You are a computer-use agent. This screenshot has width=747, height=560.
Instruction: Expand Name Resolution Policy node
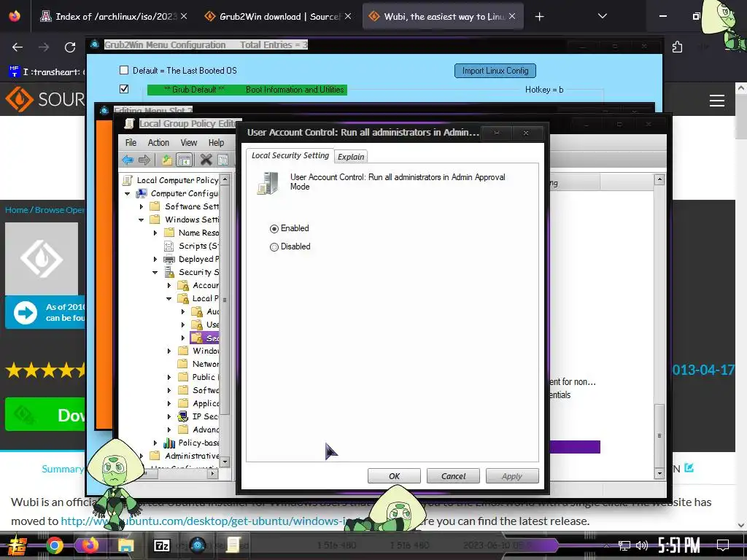(155, 233)
